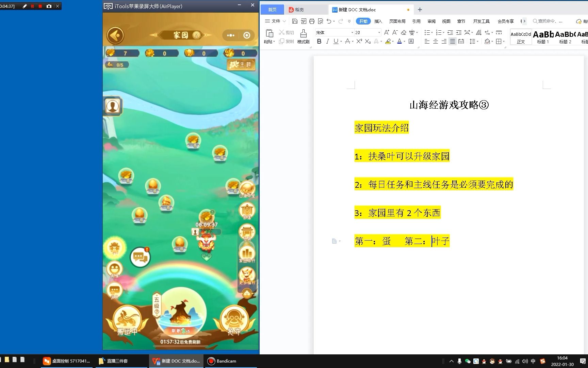Screen dimensions: 588x368
Task: Open the 宋体 font name dropdown
Action: tap(352, 32)
